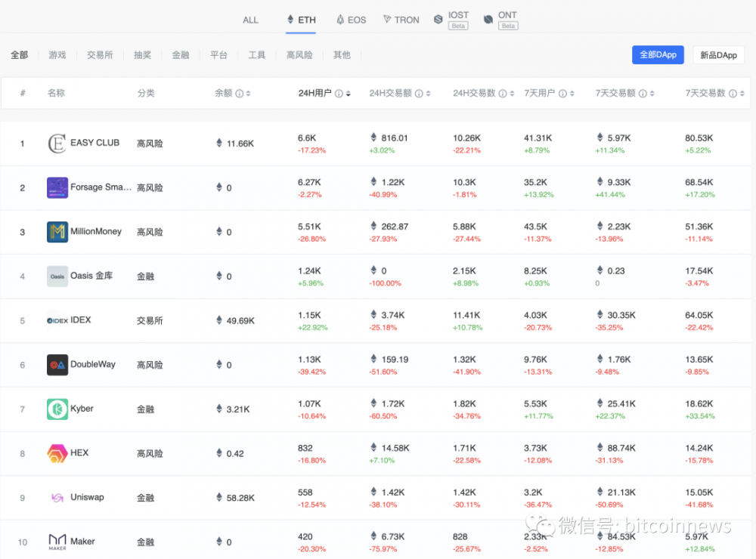Open the 新品DApp page

pos(718,54)
